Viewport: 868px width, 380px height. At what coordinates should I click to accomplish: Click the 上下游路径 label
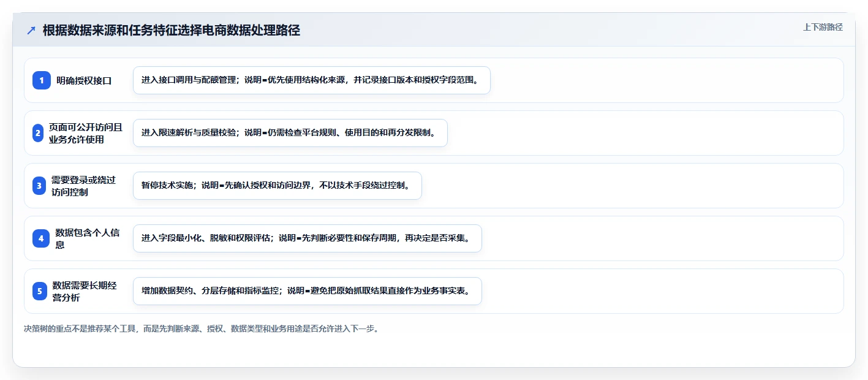coord(823,27)
